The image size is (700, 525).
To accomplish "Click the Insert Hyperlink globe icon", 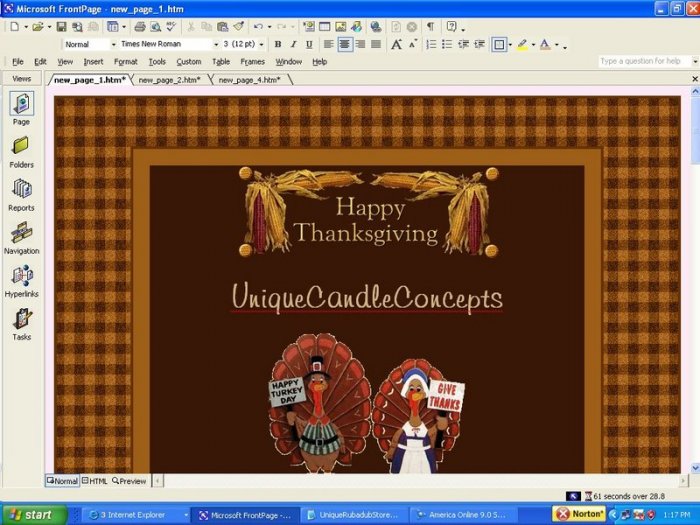I will (x=376, y=27).
